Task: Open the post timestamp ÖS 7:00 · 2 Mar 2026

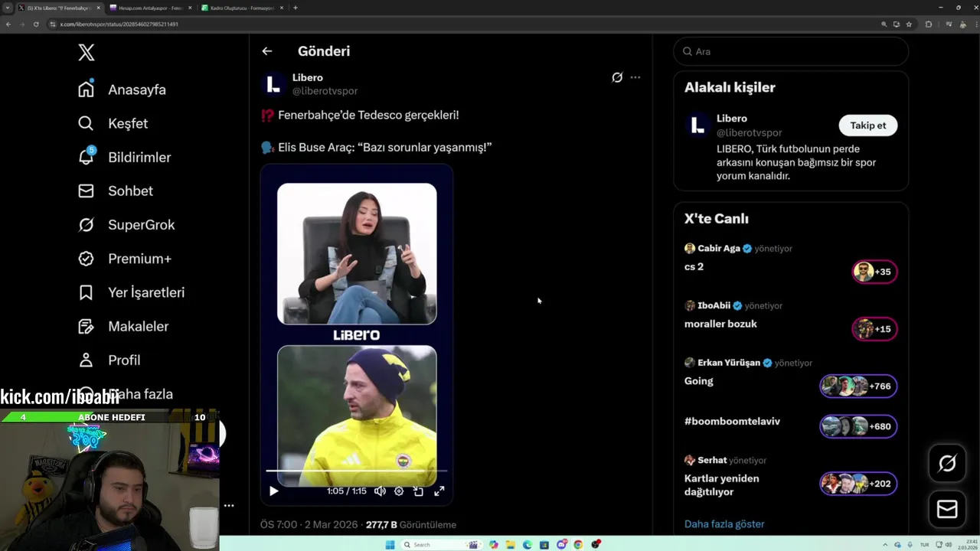Action: pyautogui.click(x=309, y=525)
